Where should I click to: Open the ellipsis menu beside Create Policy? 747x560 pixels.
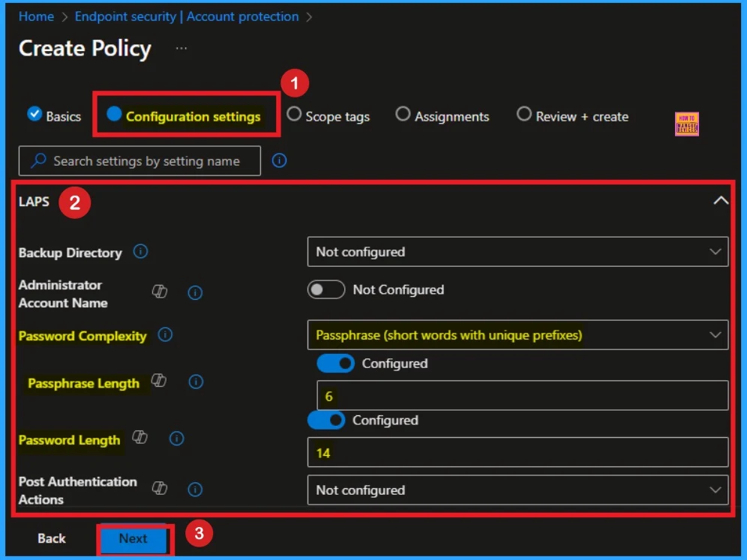pos(181,48)
